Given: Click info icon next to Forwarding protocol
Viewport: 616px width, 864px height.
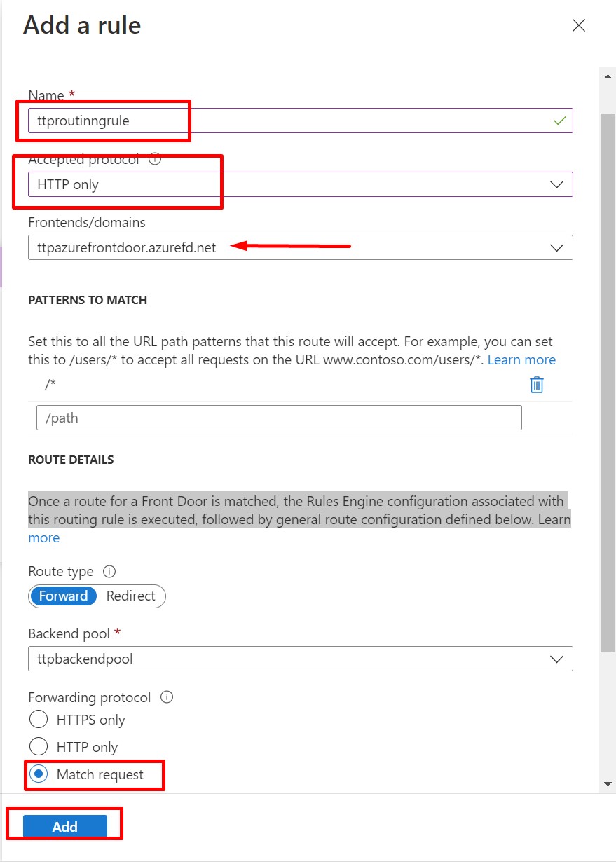Looking at the screenshot, I should click(x=167, y=697).
